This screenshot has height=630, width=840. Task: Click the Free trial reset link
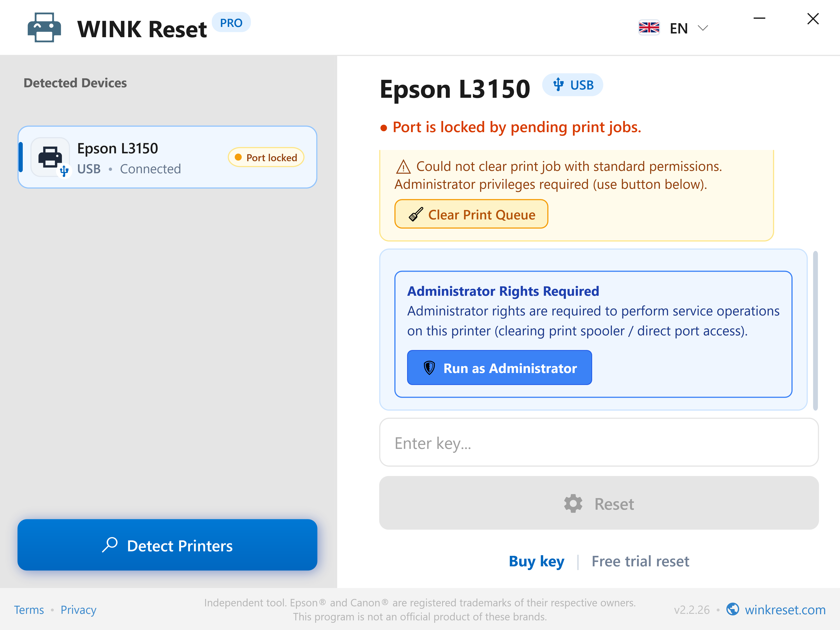tap(640, 561)
